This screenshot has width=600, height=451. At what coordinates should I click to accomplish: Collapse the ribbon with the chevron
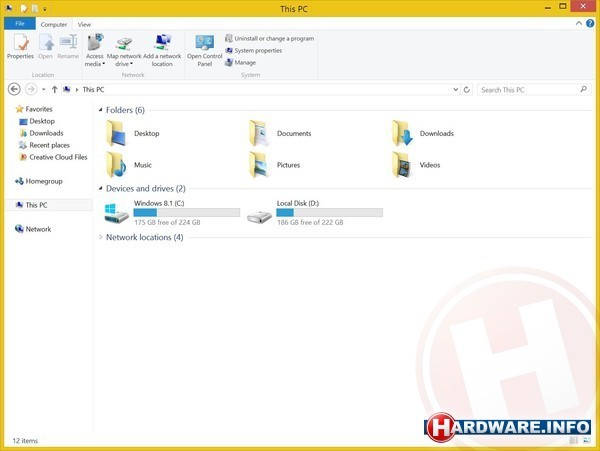click(x=579, y=24)
